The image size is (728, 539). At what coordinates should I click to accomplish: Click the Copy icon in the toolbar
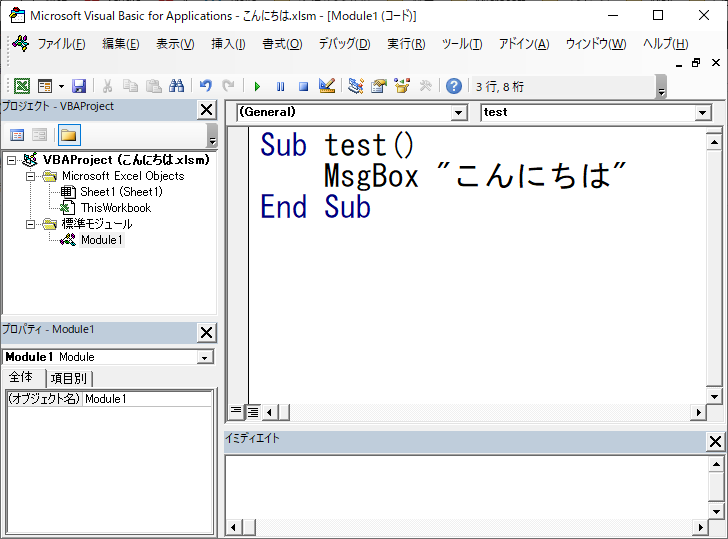(130, 86)
